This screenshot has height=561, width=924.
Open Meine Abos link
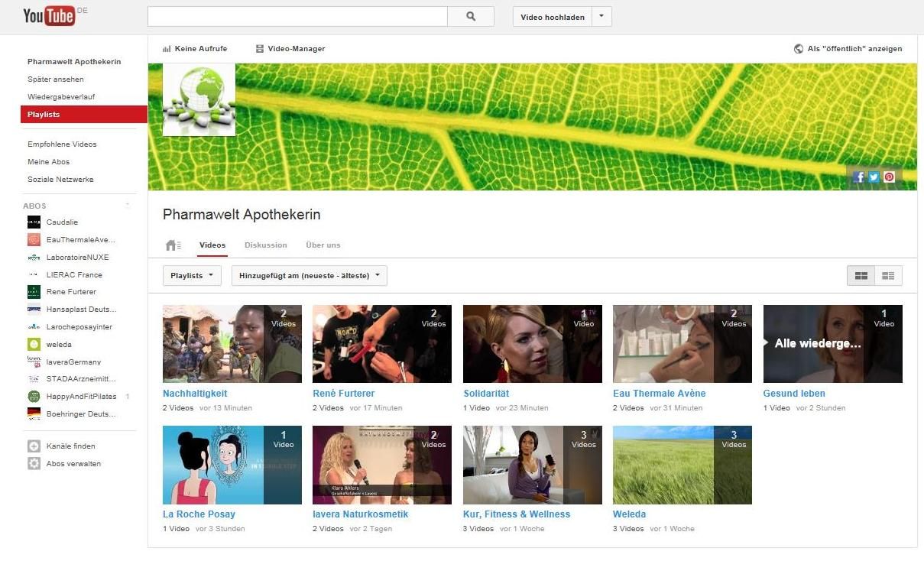point(49,162)
